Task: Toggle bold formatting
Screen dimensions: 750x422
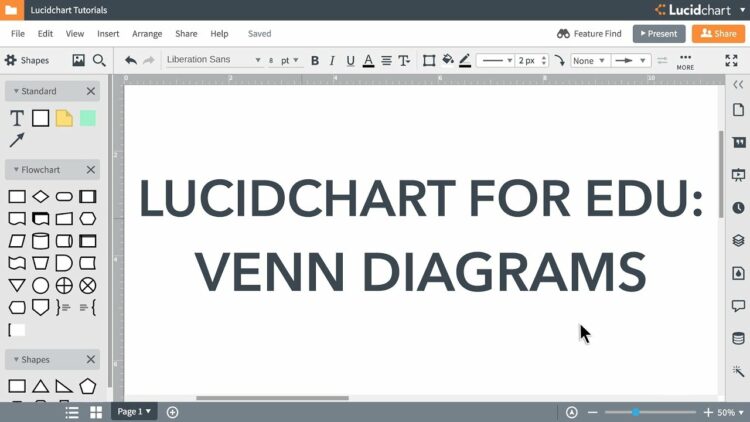Action: tap(315, 61)
